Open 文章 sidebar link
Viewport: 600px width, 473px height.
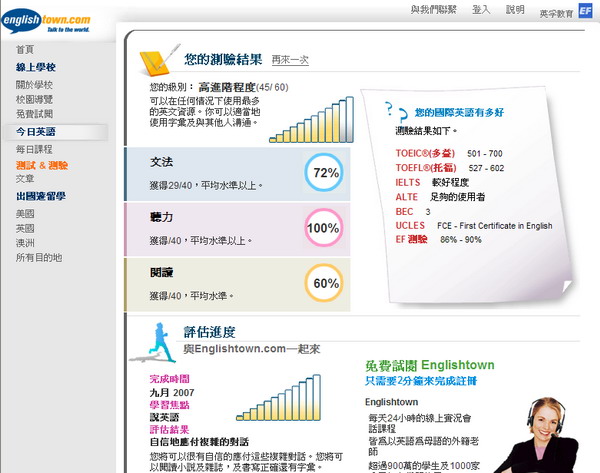(x=25, y=179)
